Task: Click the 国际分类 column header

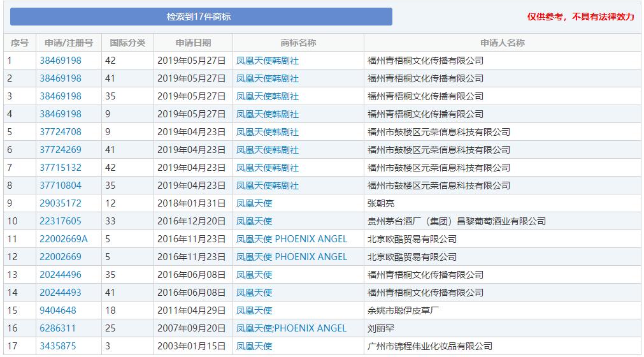Action: click(128, 43)
